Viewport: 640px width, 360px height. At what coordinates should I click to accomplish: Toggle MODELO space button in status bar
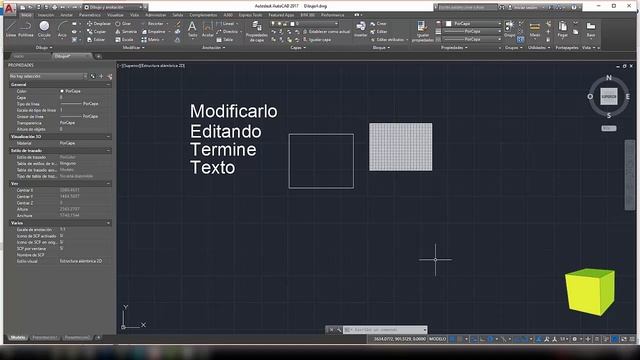(x=437, y=339)
